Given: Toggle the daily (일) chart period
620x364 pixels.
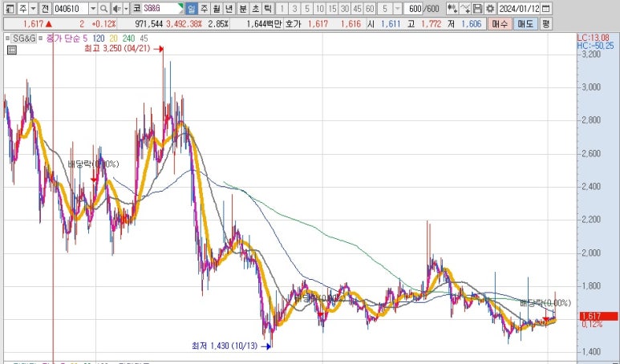Looking at the screenshot, I should [192, 8].
